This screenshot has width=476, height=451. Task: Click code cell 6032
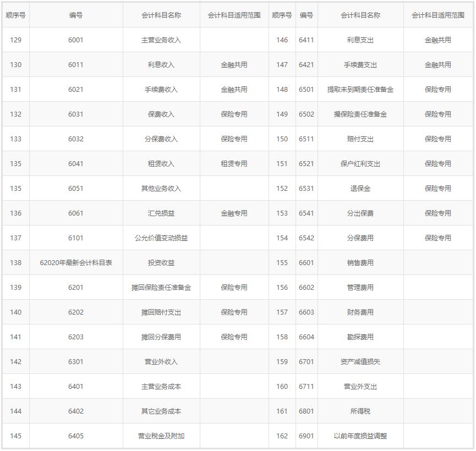pos(76,139)
